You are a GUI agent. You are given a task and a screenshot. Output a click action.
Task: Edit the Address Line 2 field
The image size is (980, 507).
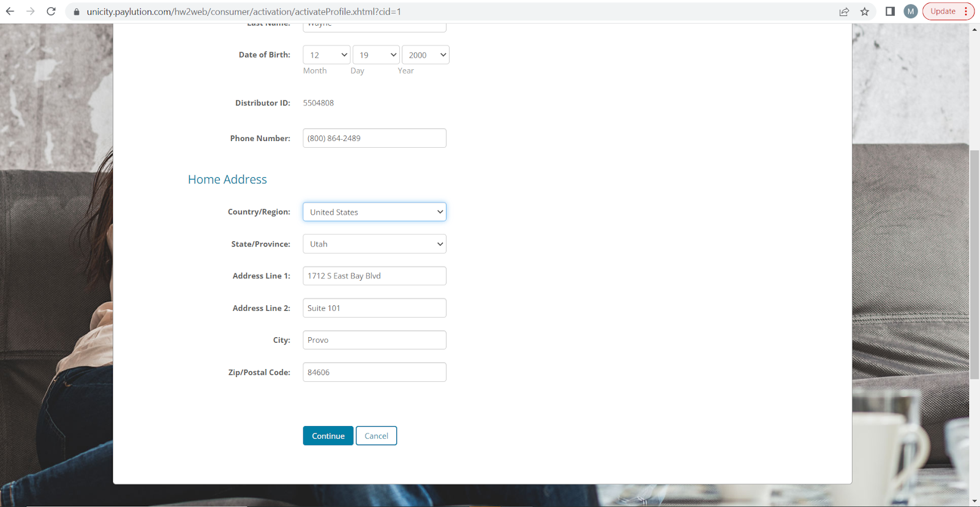click(375, 308)
